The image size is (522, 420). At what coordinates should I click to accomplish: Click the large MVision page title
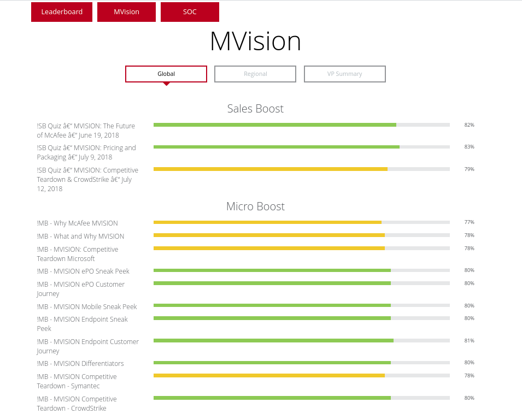click(255, 41)
